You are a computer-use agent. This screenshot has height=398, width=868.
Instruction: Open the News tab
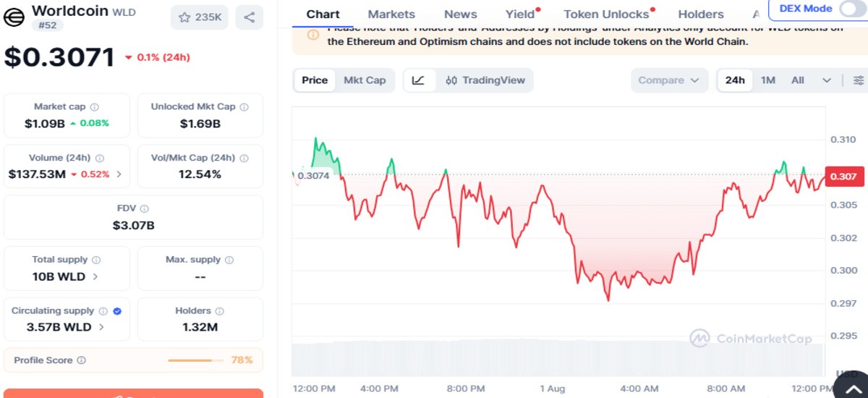pos(460,14)
